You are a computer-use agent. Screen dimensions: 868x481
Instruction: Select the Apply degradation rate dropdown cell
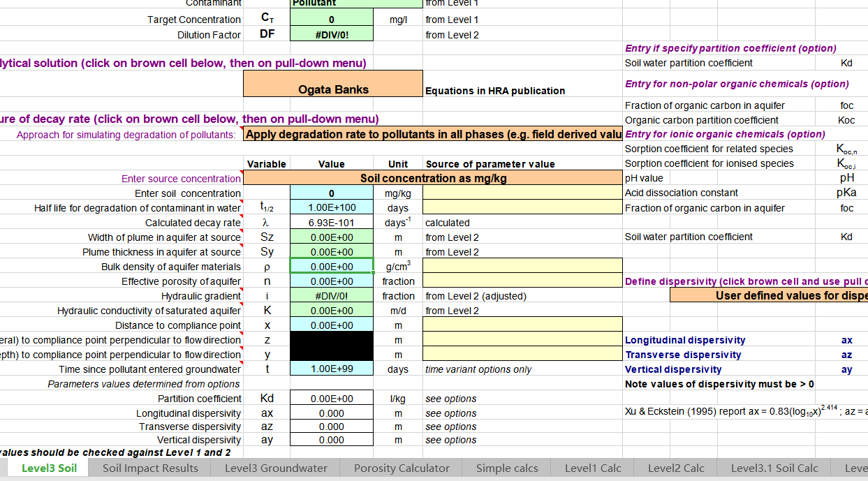(x=432, y=134)
